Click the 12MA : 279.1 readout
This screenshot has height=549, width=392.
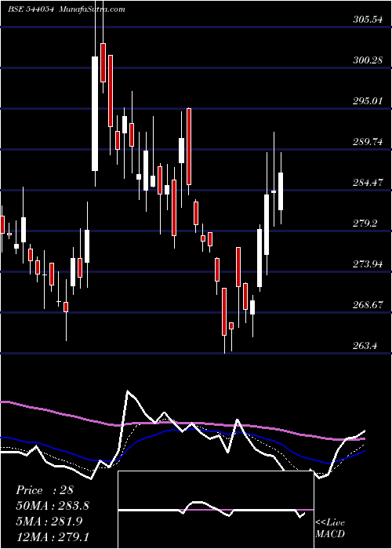(53, 537)
